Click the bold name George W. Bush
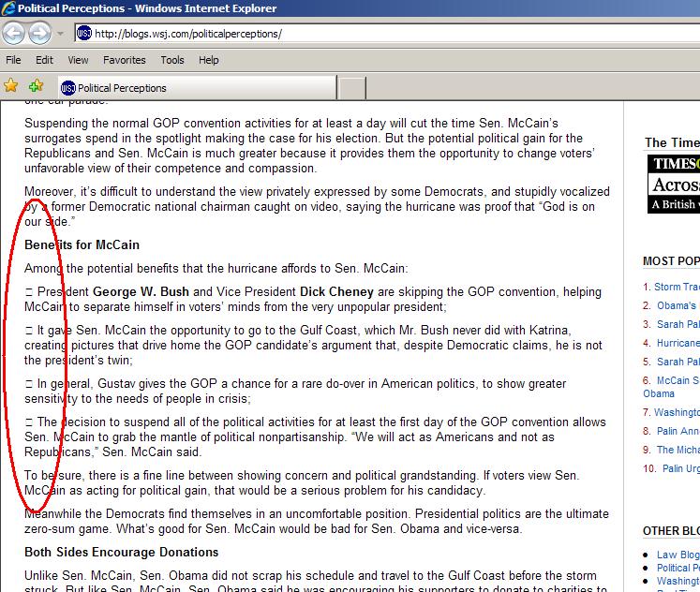 point(141,291)
